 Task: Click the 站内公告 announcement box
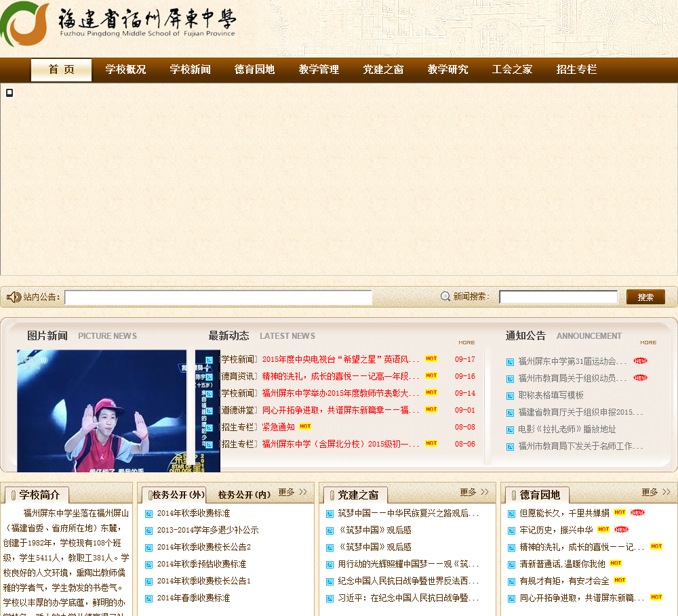[218, 297]
